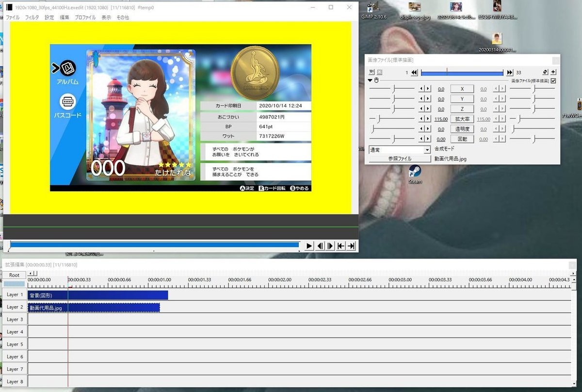Click the timeline horizontal scroll left arrow
Viewport: 582px width, 392px height.
(31, 274)
